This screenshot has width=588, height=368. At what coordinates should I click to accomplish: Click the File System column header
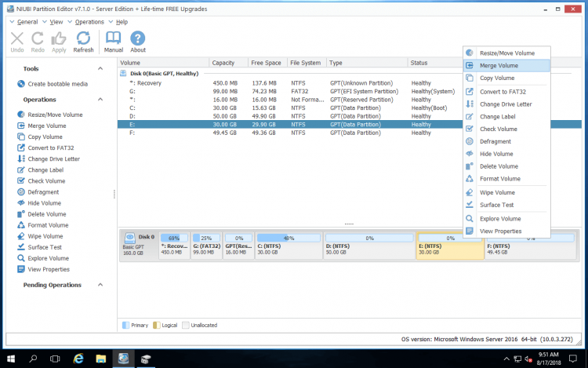305,63
